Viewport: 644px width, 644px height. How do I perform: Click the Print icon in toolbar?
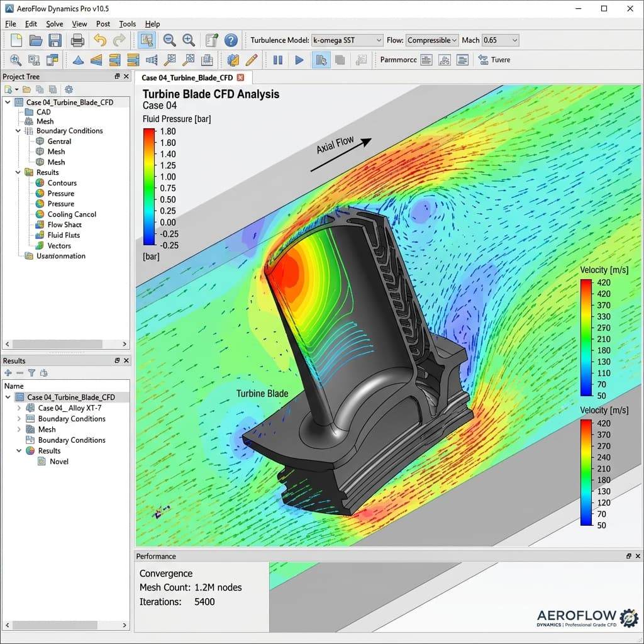click(x=77, y=40)
